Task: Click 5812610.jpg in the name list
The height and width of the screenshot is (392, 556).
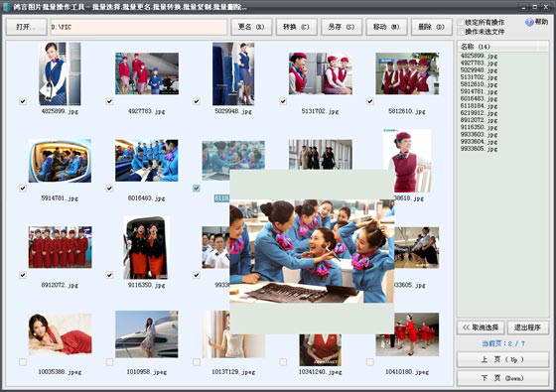Action: point(479,84)
